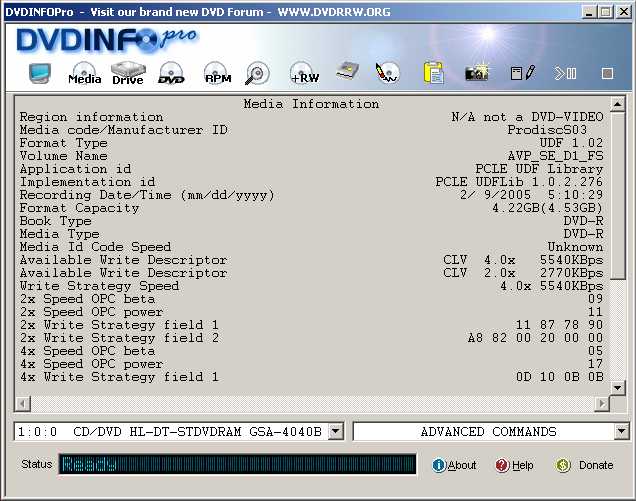
Task: Maximize the DVDINFOPro window
Action: [x=606, y=12]
